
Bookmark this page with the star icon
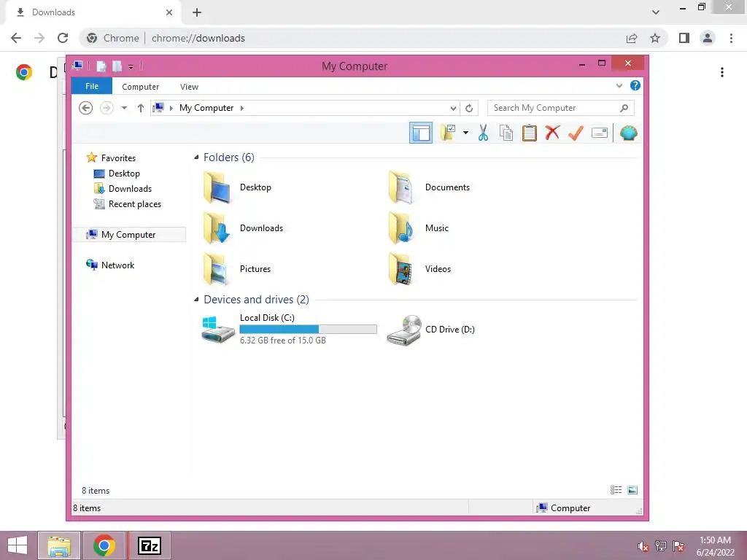[x=655, y=38]
